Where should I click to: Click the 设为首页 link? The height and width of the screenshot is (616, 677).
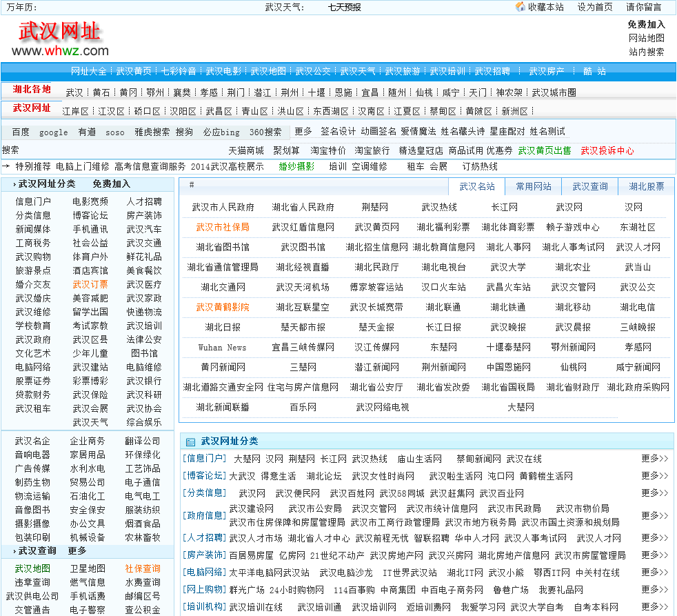pyautogui.click(x=595, y=7)
